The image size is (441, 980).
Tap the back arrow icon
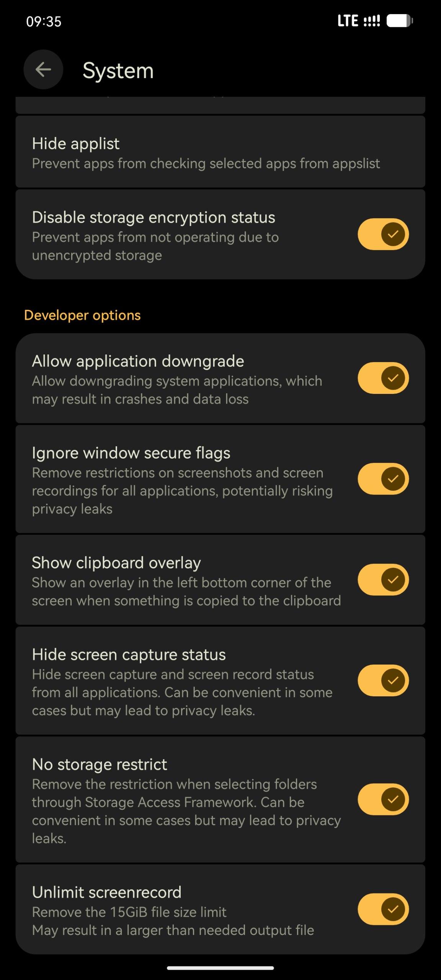[43, 70]
